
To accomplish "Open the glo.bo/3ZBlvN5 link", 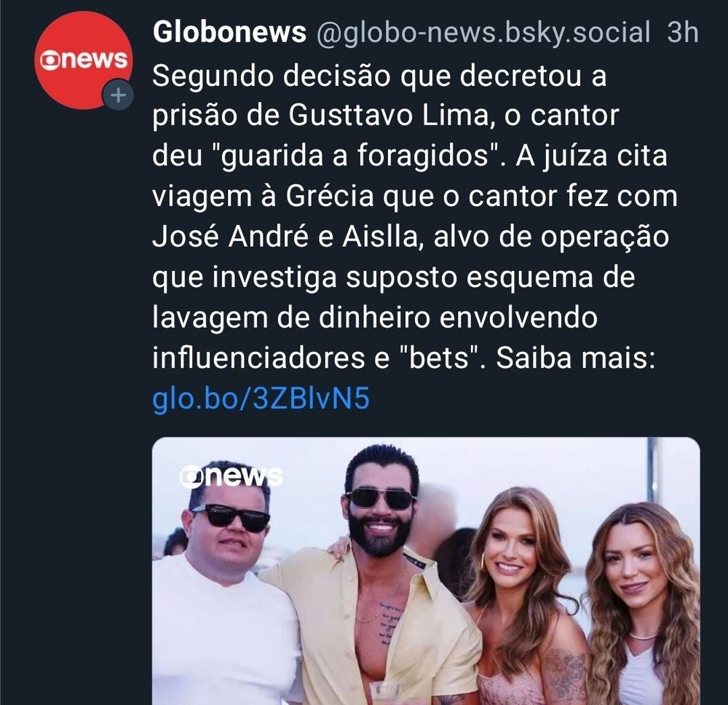I will click(x=261, y=398).
